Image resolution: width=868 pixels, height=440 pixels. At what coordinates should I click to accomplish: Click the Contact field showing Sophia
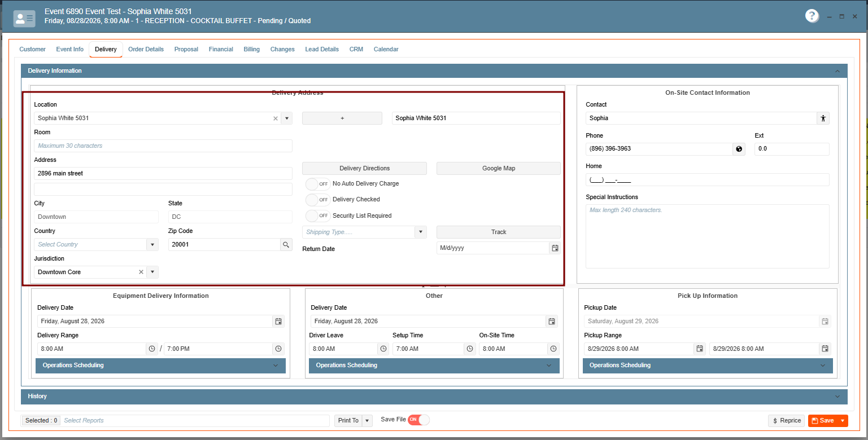tap(701, 118)
